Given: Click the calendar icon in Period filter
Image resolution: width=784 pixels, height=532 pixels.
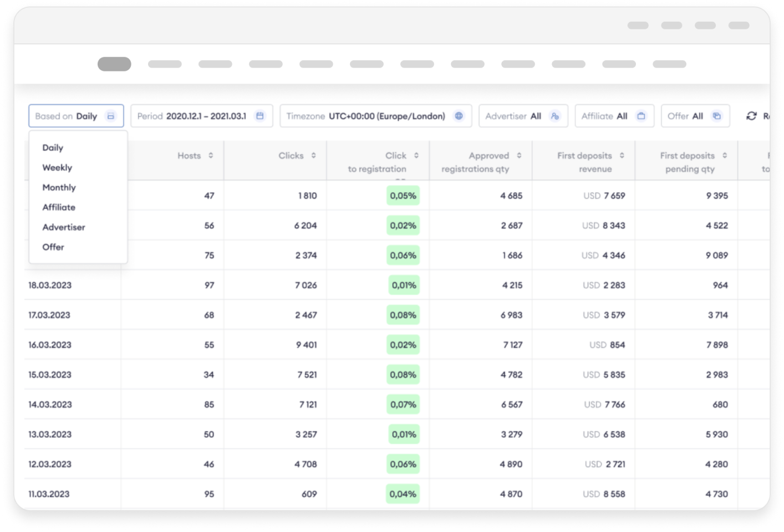Looking at the screenshot, I should 260,116.
